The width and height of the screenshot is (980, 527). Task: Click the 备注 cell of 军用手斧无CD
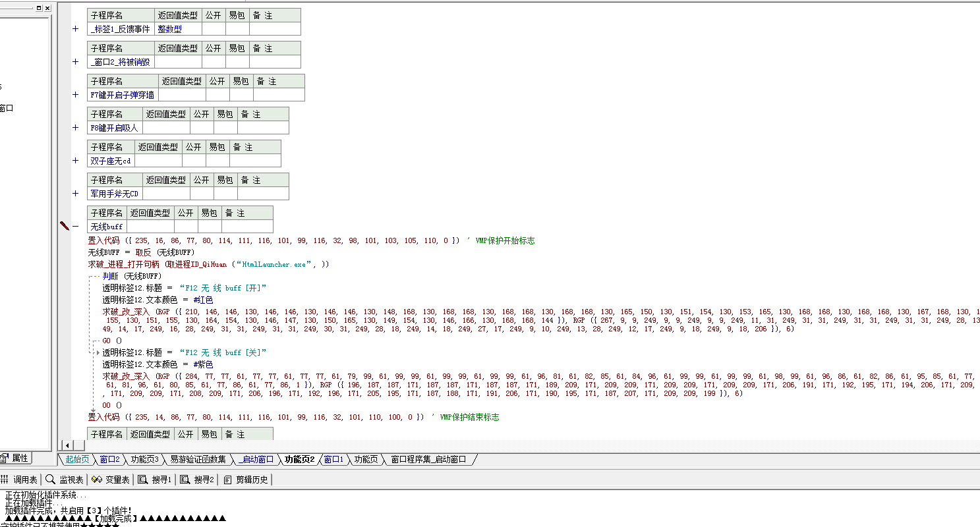click(x=263, y=194)
